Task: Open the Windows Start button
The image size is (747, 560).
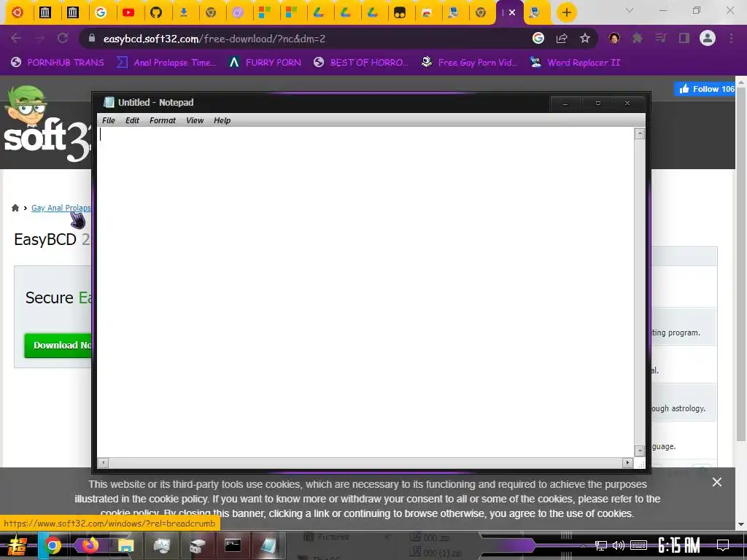Action: pyautogui.click(x=18, y=546)
